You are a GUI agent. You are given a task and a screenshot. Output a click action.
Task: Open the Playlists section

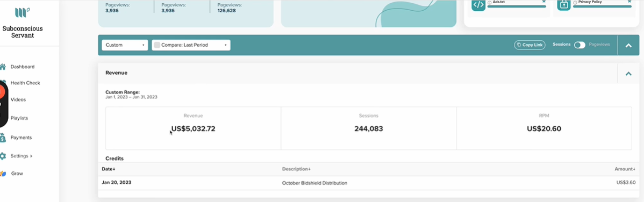(19, 118)
